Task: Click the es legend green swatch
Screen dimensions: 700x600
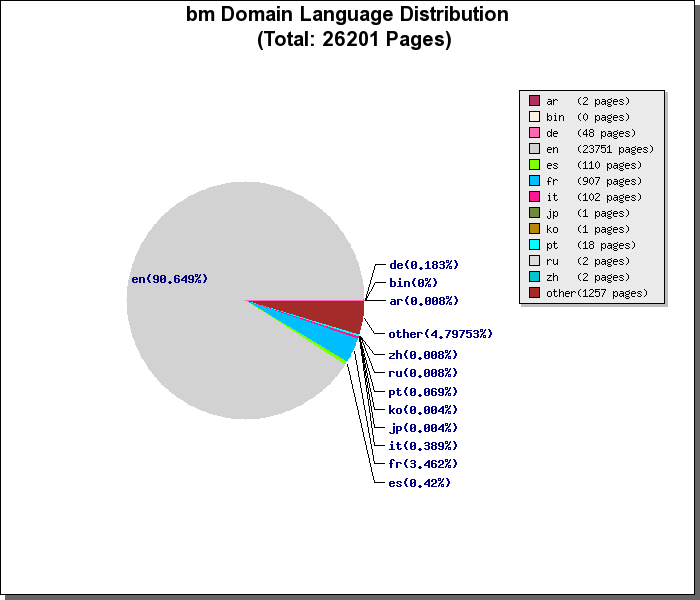Action: [x=534, y=165]
